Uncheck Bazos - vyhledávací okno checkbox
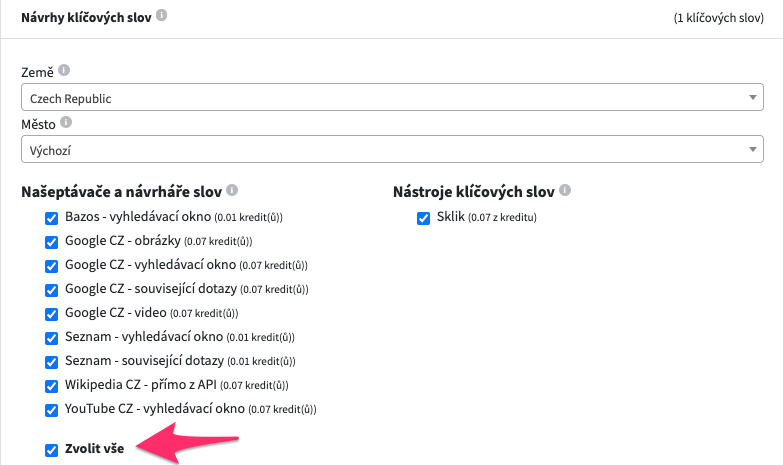 [51, 218]
